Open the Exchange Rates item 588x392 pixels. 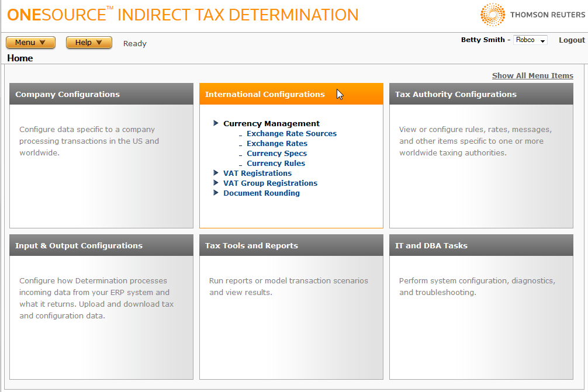click(x=276, y=143)
